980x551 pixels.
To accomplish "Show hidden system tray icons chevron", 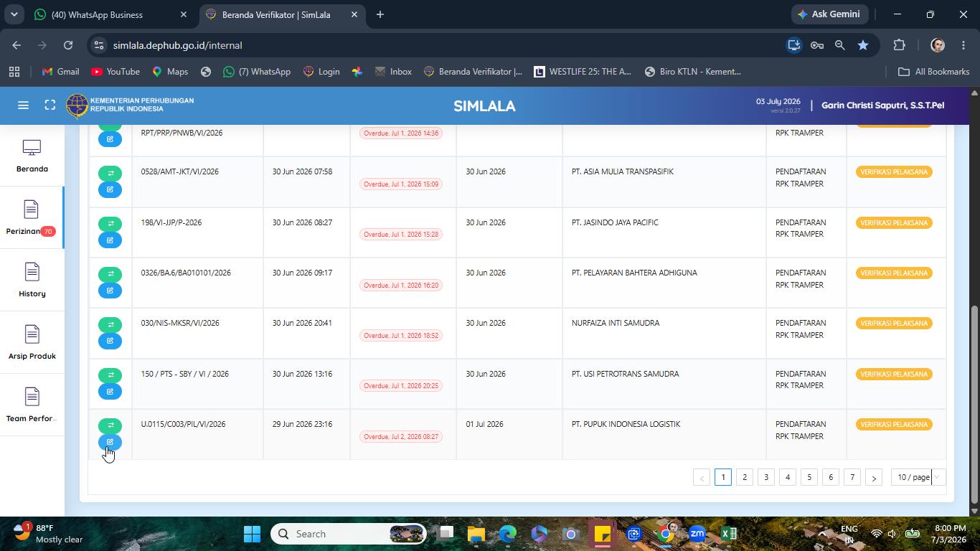I will tap(822, 534).
